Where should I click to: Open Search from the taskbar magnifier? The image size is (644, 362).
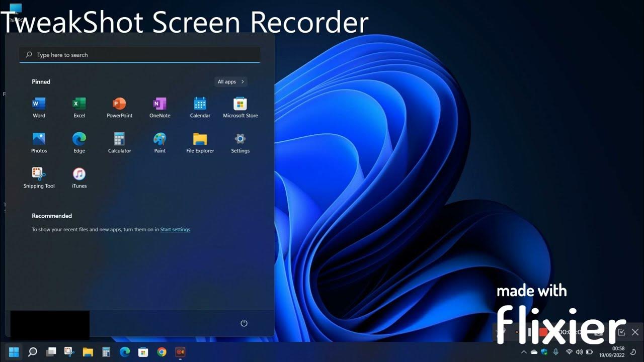click(32, 351)
